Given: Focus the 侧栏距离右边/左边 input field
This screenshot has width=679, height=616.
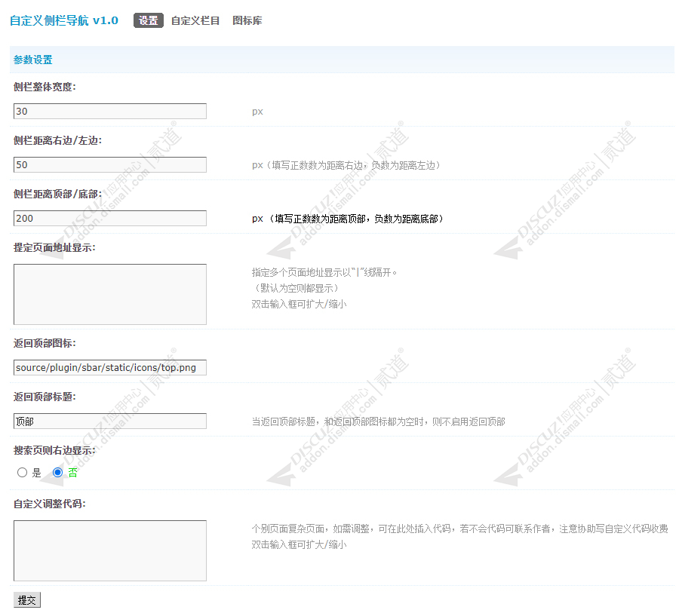Looking at the screenshot, I should pos(110,165).
